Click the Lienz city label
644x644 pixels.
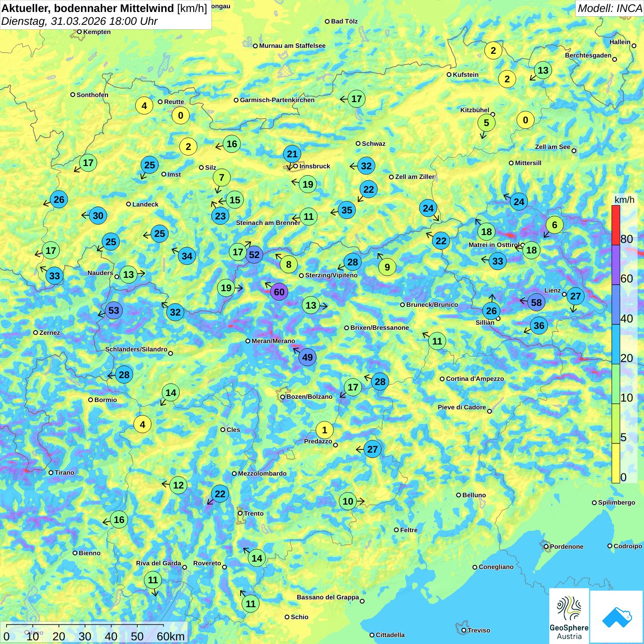(x=552, y=290)
